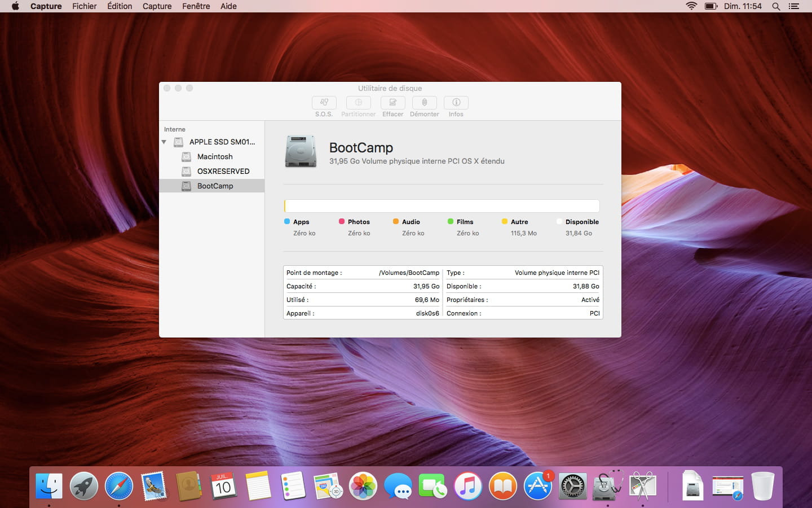Click the clock showing Dim. 11:54

[743, 6]
